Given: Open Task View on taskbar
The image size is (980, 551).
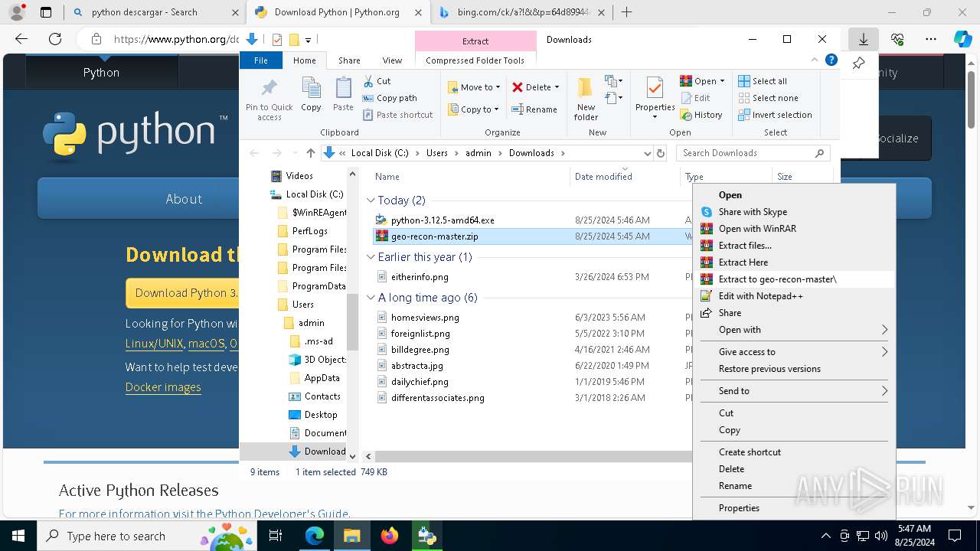Looking at the screenshot, I should 276,536.
